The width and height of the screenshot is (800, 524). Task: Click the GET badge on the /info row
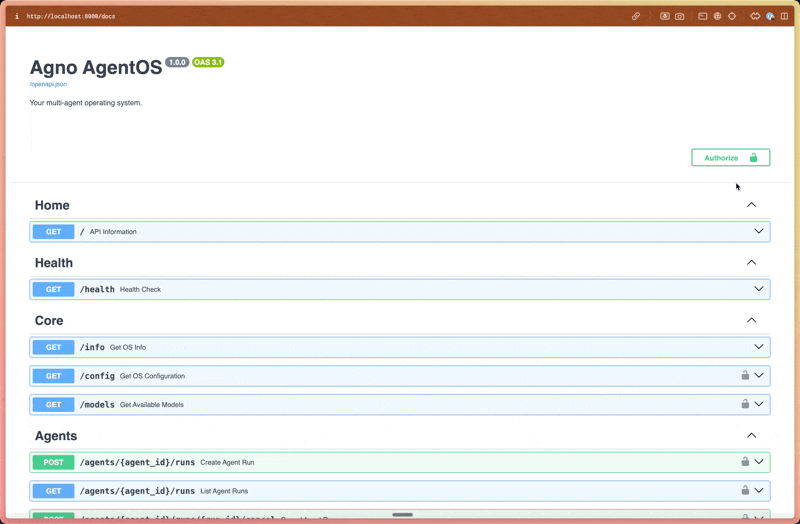tap(54, 347)
